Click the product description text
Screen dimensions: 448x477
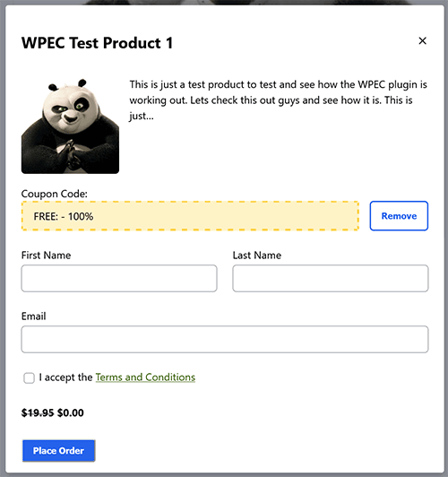tap(278, 100)
